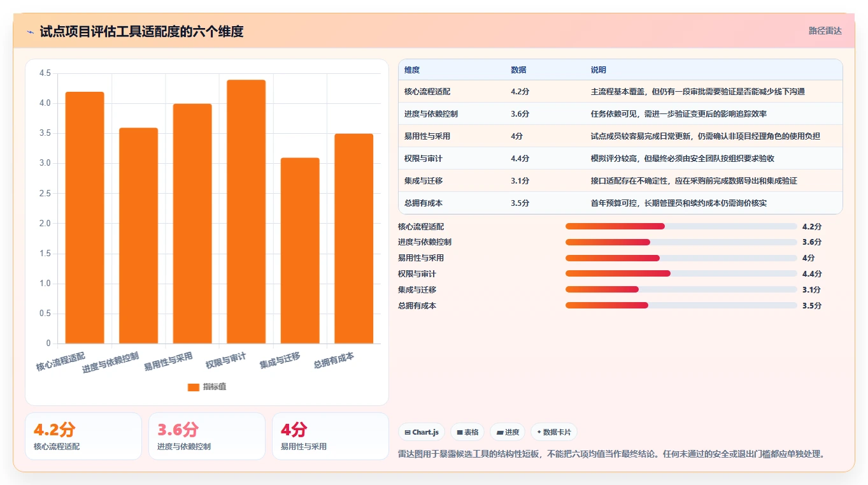Screen dimensions: 868x485
Task: Click the 4.4分 value in the table
Action: tap(520, 159)
